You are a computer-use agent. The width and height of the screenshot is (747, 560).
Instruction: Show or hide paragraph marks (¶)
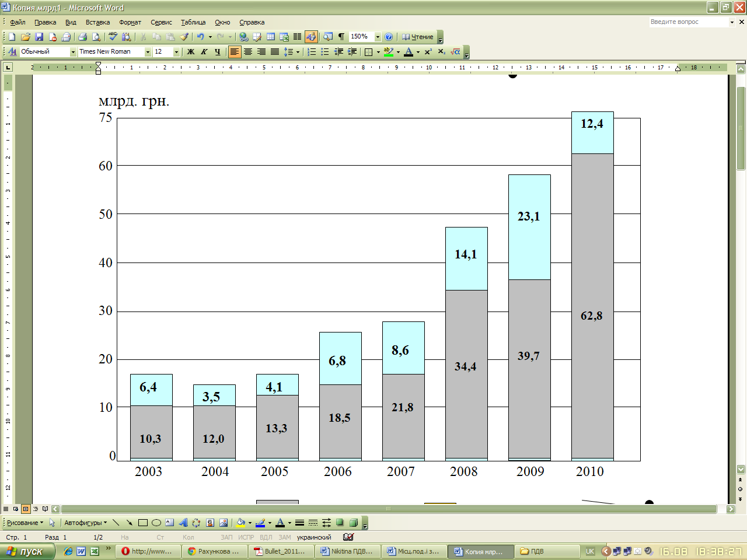pyautogui.click(x=341, y=37)
